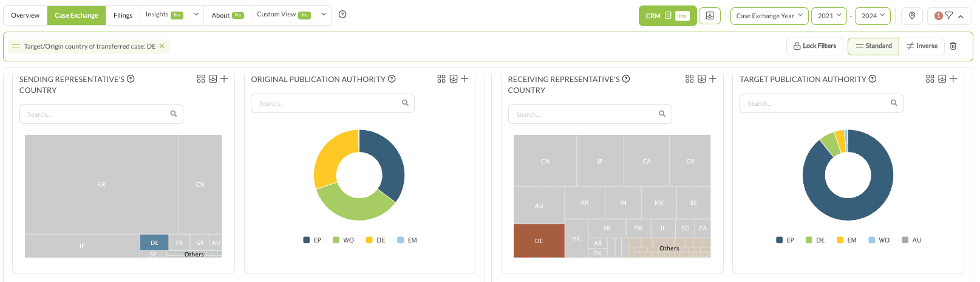980x282 pixels.
Task: Toggle WO legend in Target Publication Authority
Action: click(879, 240)
